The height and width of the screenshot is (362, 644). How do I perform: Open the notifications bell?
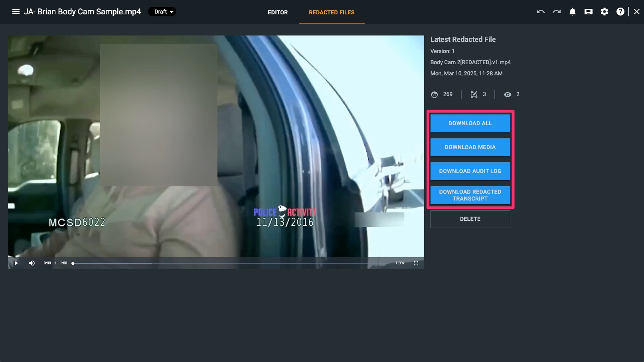pyautogui.click(x=573, y=12)
